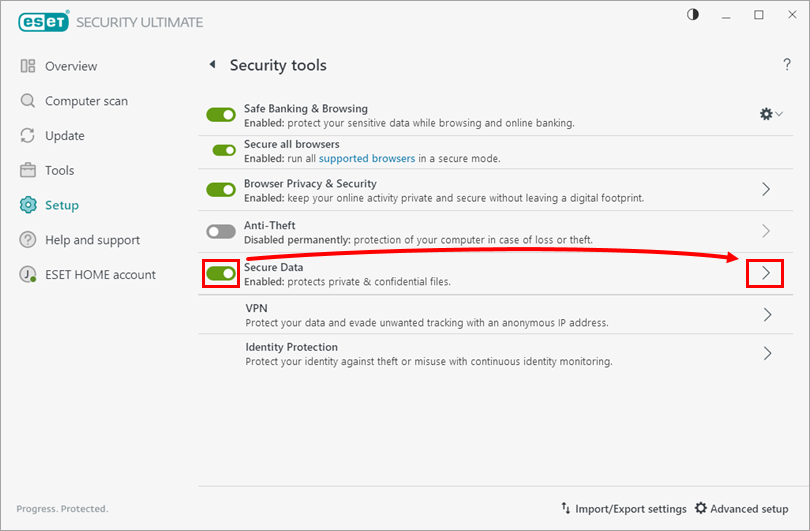Click the Import/Export settings arrows icon
The width and height of the screenshot is (810, 531).
566,509
